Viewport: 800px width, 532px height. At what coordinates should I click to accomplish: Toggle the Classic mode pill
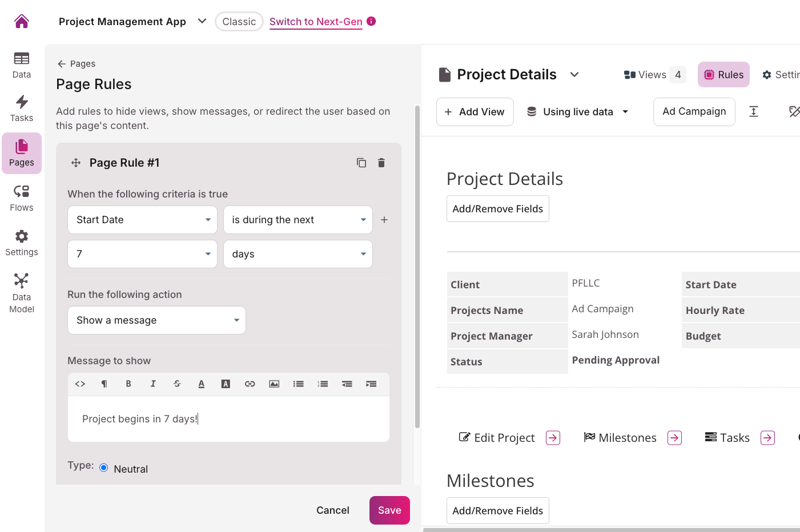pyautogui.click(x=239, y=22)
